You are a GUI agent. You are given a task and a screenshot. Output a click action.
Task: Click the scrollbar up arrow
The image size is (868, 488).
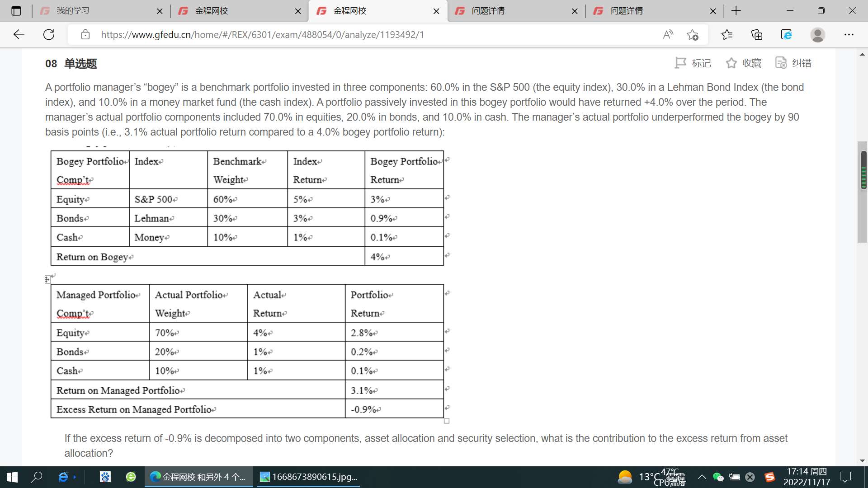(x=863, y=54)
